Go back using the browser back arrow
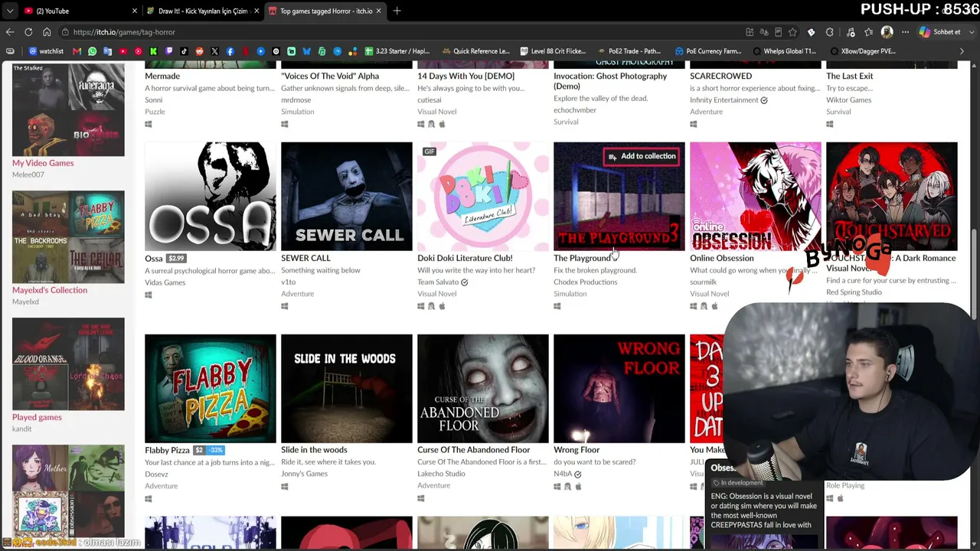This screenshot has height=551, width=980. (10, 32)
